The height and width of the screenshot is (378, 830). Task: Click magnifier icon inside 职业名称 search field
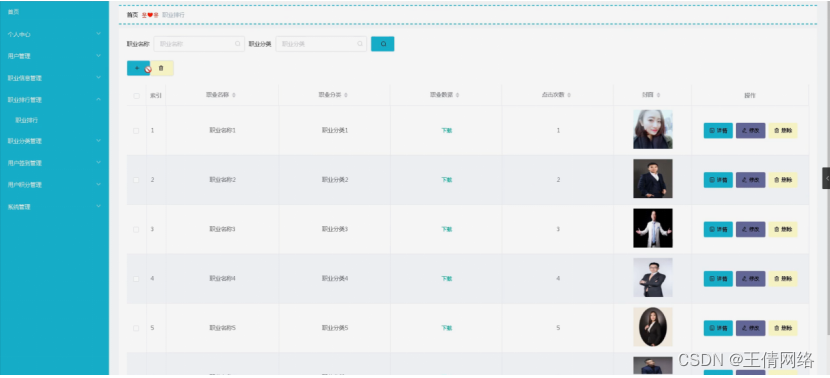point(238,44)
